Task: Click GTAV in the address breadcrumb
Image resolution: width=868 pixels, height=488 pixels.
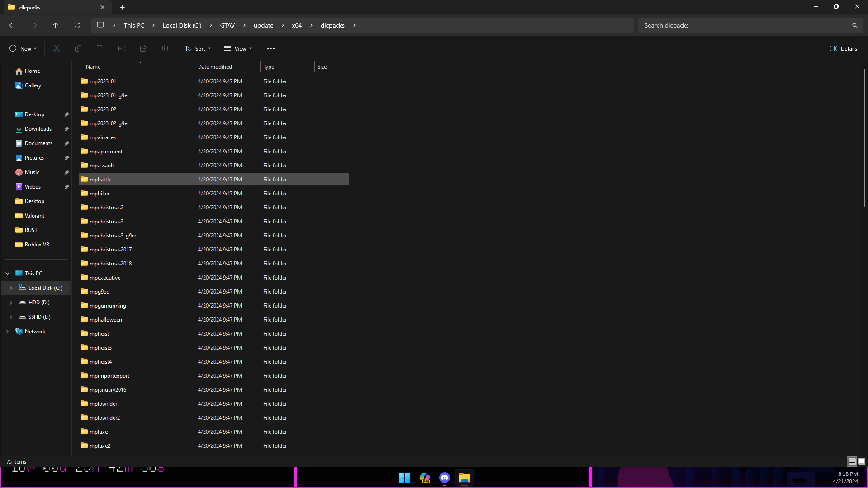Action: pos(227,25)
